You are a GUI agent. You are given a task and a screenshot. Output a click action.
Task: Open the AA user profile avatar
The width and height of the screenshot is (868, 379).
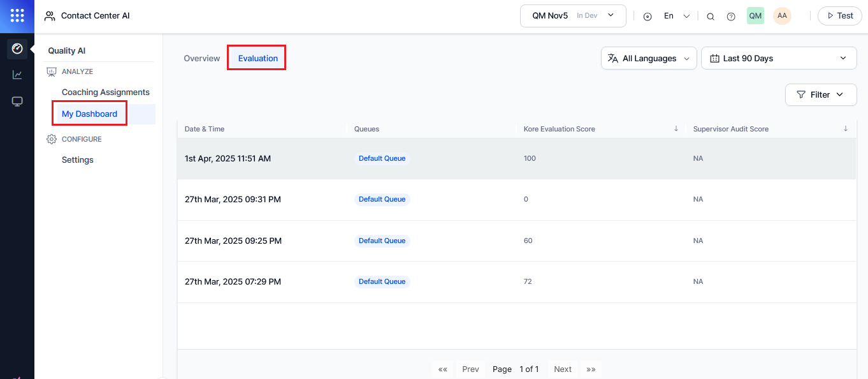coord(782,16)
